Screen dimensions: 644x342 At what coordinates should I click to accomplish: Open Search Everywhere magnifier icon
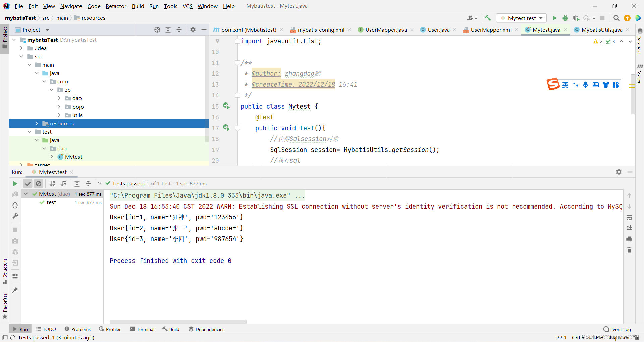click(616, 18)
